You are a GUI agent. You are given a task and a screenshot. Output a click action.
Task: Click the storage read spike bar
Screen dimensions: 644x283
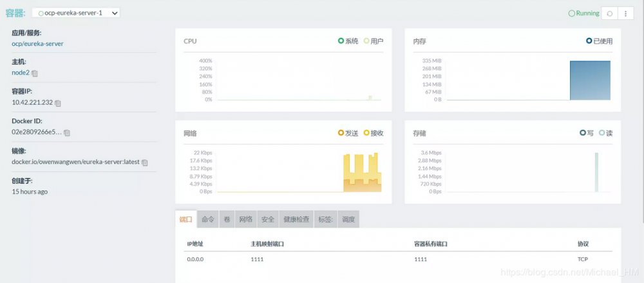click(596, 172)
